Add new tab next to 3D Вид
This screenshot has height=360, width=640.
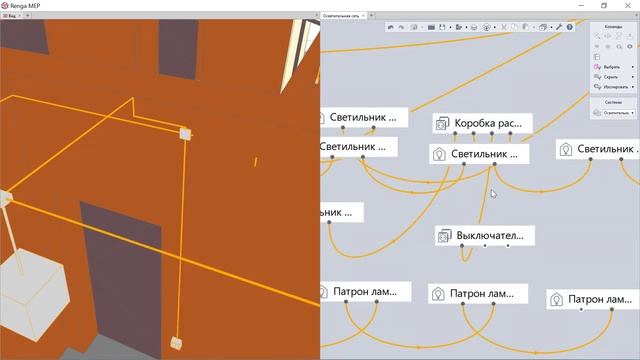point(27,16)
